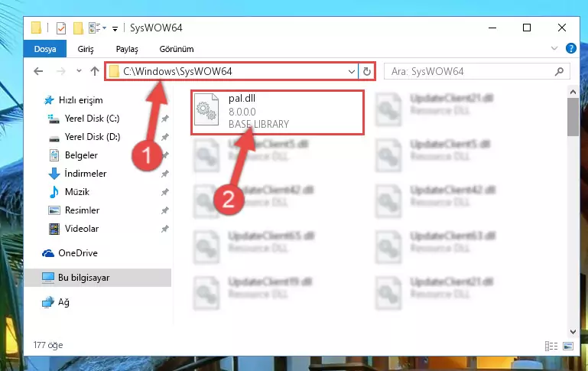
Task: Open the Customize Quick Access Toolbar arrow
Action: (x=115, y=28)
